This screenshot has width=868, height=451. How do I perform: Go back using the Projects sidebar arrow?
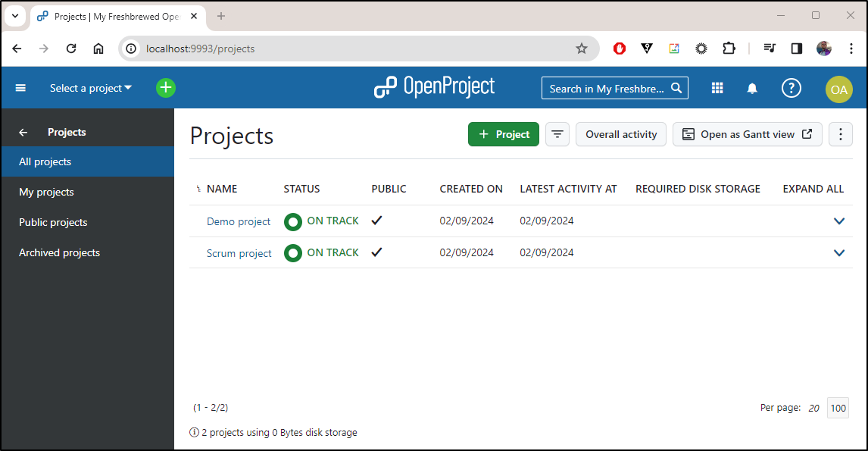pyautogui.click(x=23, y=133)
